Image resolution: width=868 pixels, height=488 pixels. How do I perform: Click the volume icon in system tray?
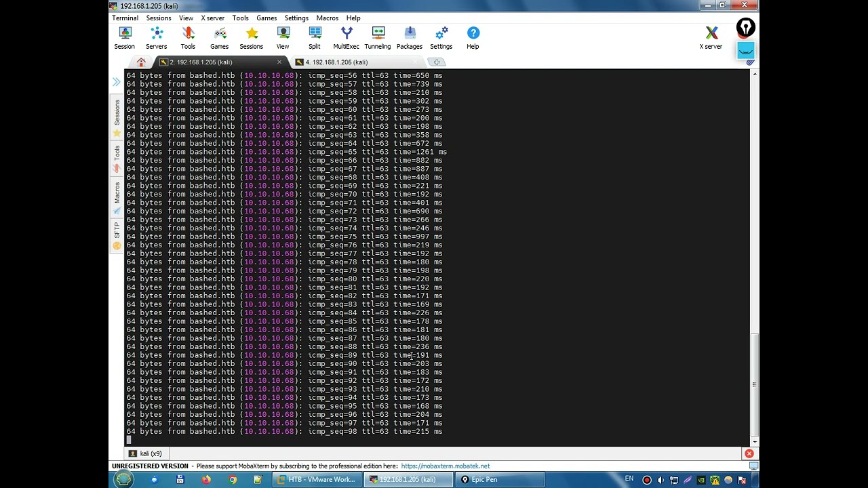pos(660,480)
